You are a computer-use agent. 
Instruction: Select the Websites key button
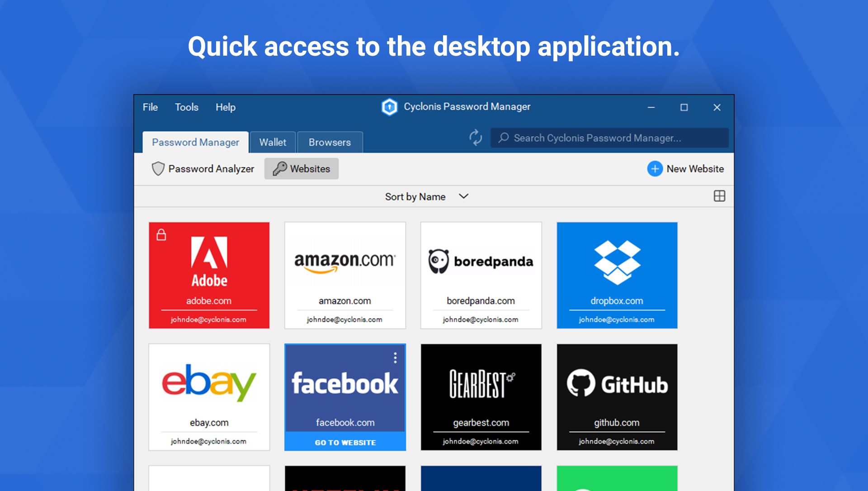[302, 169]
